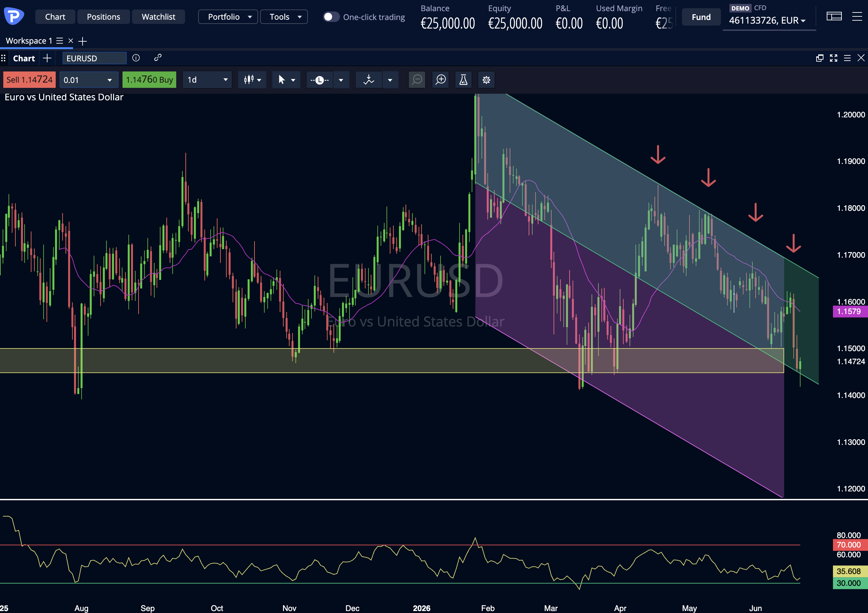Select the Chart panel tab
868x613 pixels.
24,58
